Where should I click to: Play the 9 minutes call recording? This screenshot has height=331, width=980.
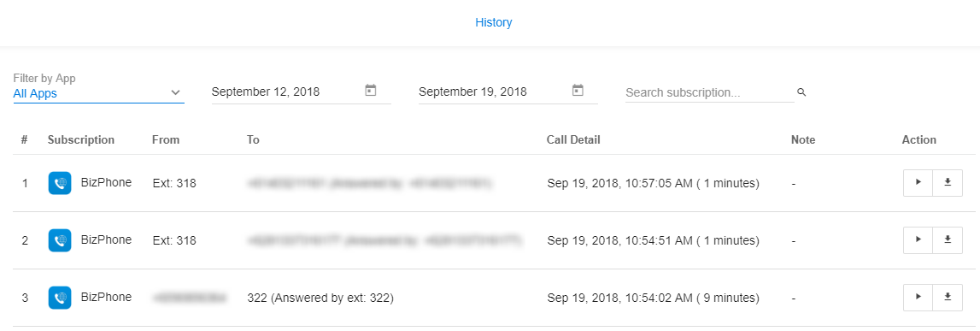918,297
